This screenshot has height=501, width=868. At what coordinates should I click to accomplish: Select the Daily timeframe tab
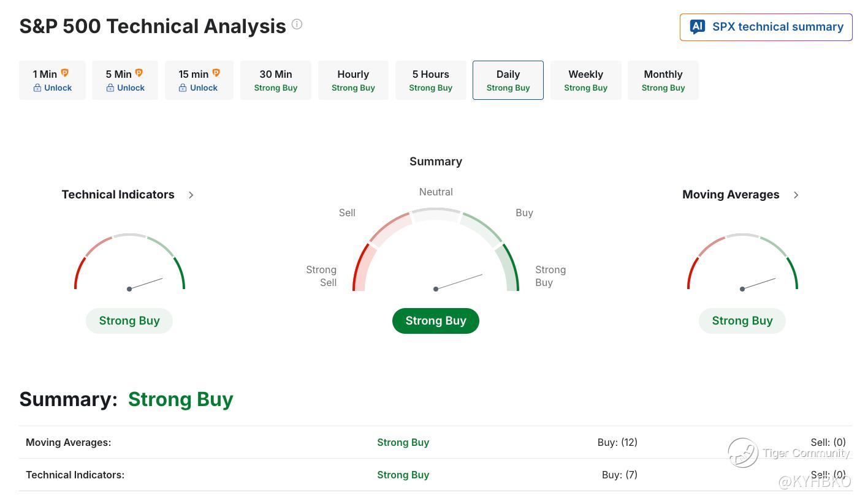[x=508, y=80]
